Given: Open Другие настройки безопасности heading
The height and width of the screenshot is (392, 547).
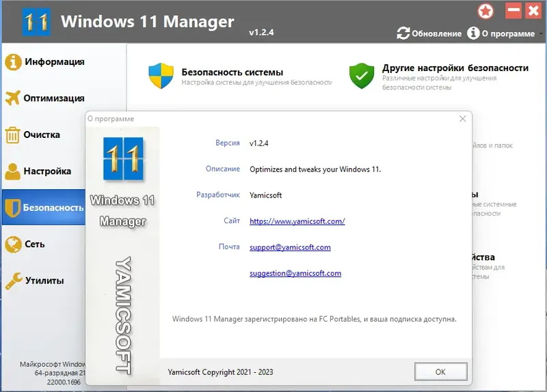Looking at the screenshot, I should [x=455, y=68].
